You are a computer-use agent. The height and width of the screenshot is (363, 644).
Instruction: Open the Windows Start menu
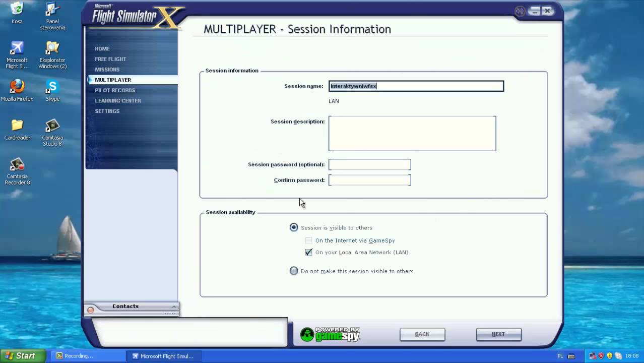pos(23,355)
